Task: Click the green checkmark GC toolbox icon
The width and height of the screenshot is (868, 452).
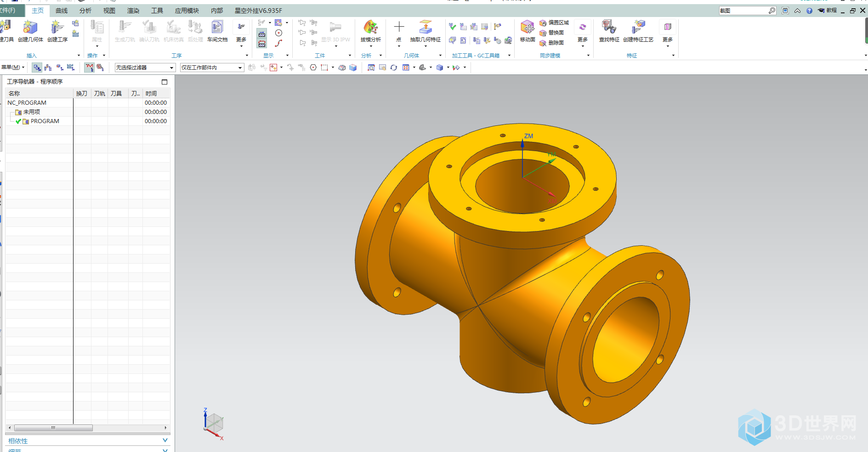Action: point(453,27)
